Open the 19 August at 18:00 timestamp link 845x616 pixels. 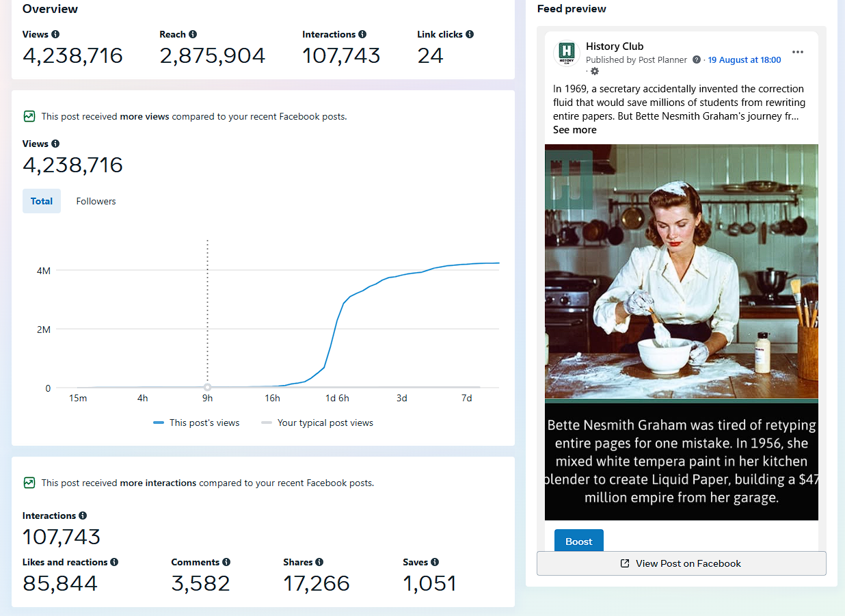pyautogui.click(x=744, y=60)
